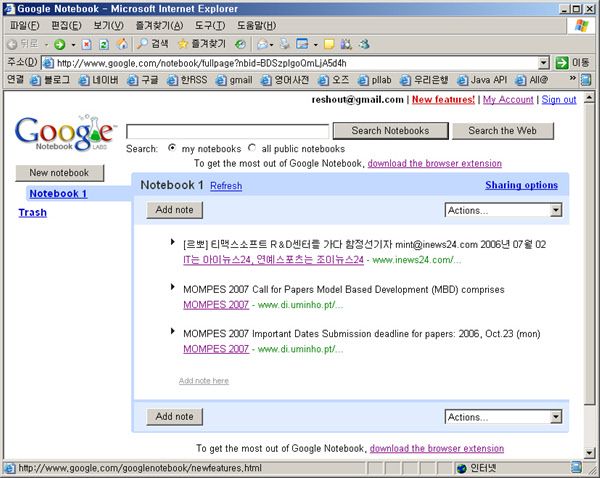Open the 도움말(H) menu
The height and width of the screenshot is (478, 600).
point(256,26)
